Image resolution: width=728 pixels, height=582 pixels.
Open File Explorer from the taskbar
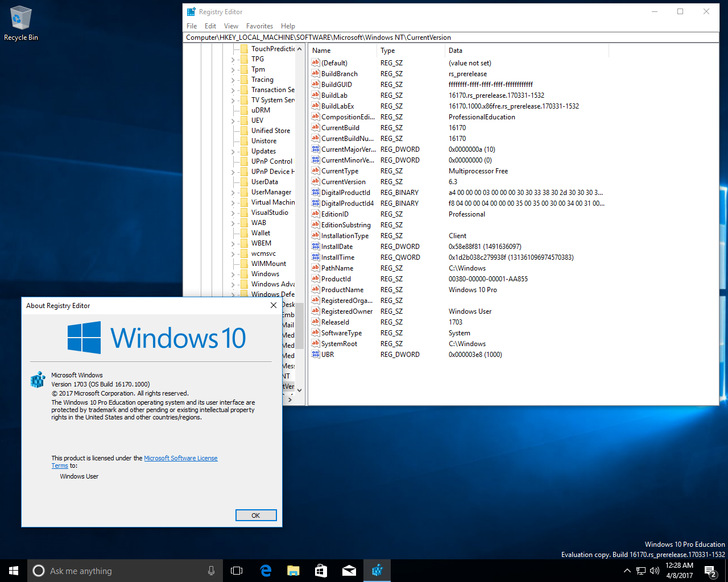coord(293,571)
